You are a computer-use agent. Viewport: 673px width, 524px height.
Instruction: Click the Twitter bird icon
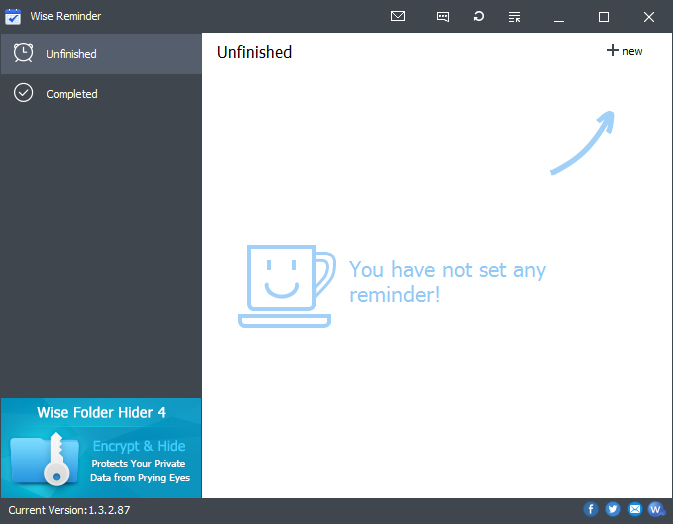click(x=613, y=510)
